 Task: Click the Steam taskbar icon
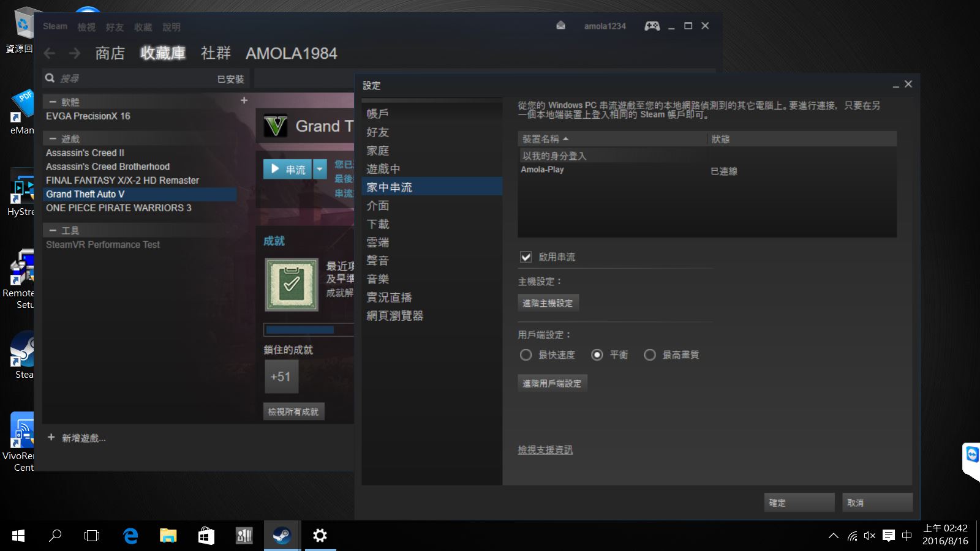pos(282,536)
